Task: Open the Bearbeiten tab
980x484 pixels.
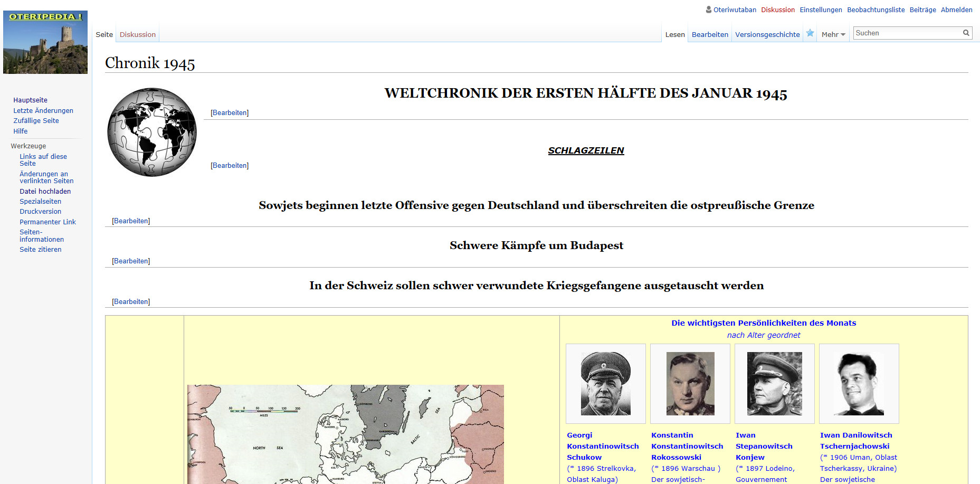Action: 710,34
